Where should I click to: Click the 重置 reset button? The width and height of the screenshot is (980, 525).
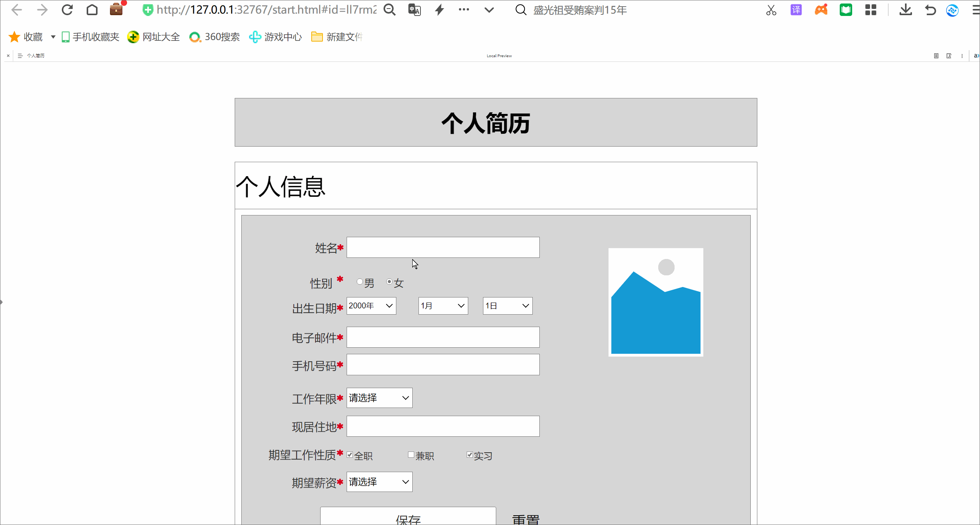coord(526,519)
